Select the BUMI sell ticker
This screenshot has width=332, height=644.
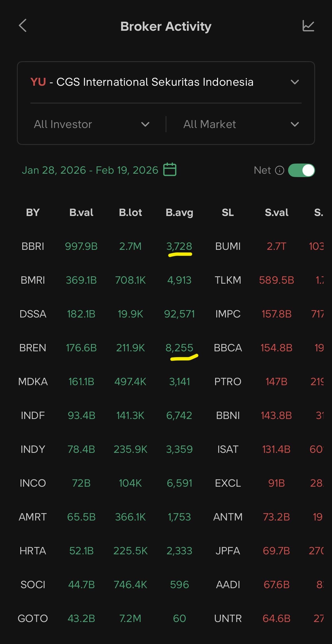click(x=228, y=246)
